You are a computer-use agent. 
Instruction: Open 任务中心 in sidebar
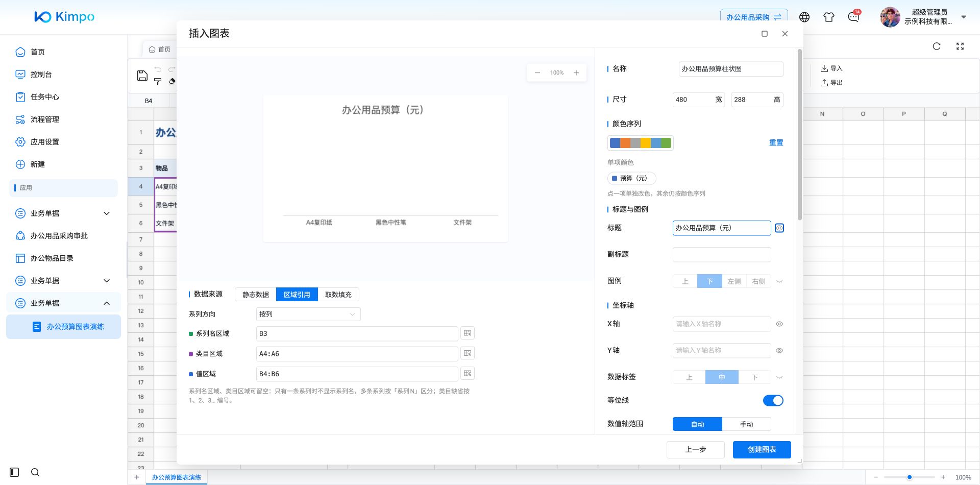click(45, 97)
